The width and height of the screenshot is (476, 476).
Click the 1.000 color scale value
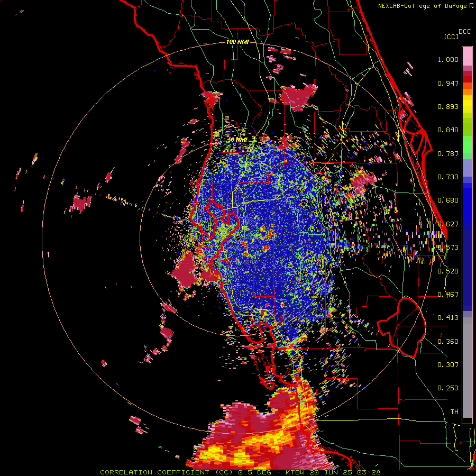448,59
